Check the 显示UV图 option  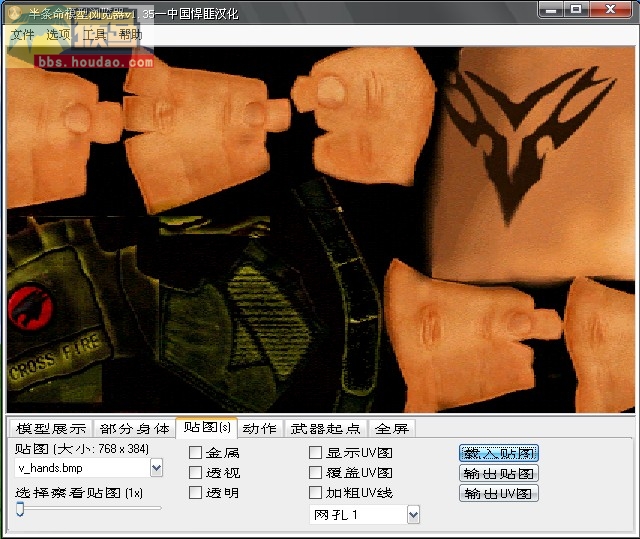pyautogui.click(x=315, y=452)
